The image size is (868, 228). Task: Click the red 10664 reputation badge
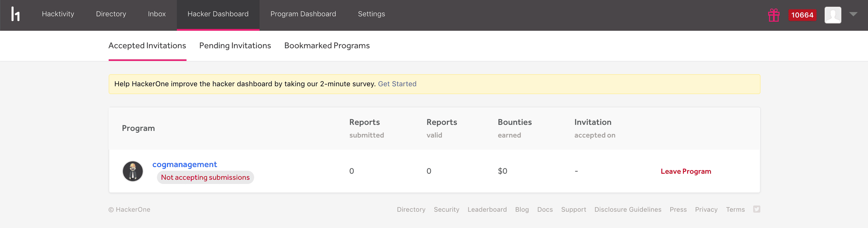tap(802, 15)
